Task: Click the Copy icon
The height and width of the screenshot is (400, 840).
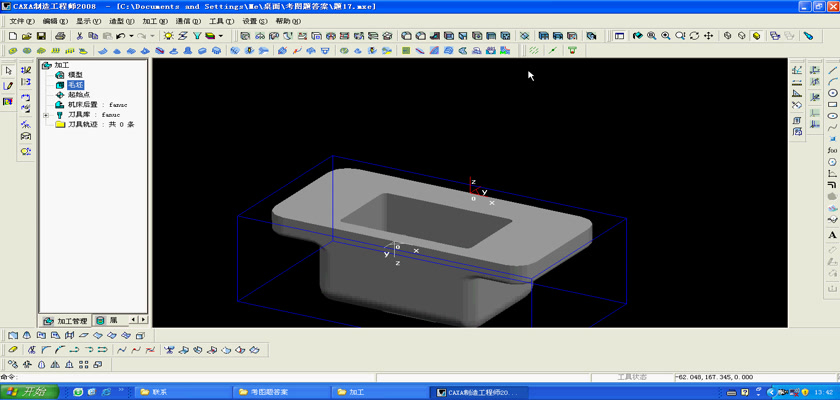Action: click(x=93, y=36)
